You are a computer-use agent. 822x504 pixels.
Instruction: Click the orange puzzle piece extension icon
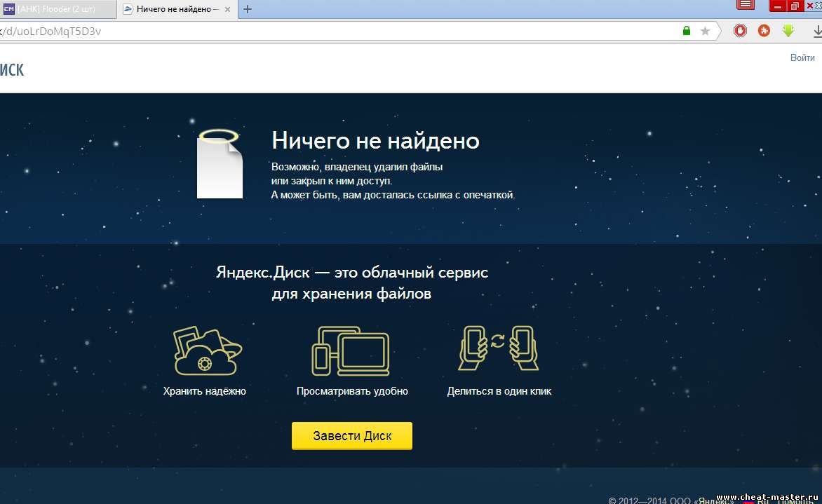pyautogui.click(x=764, y=31)
